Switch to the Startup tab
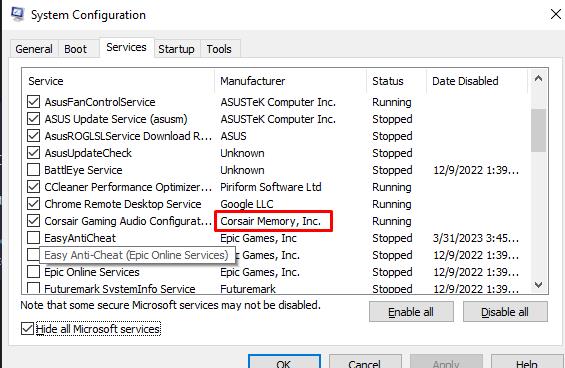 pos(176,49)
